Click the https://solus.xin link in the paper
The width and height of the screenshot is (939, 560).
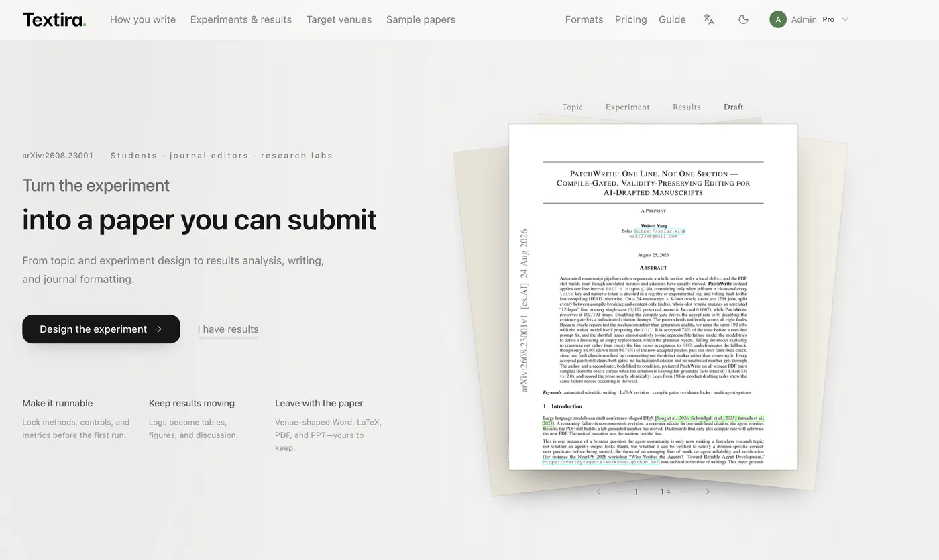[x=659, y=231]
